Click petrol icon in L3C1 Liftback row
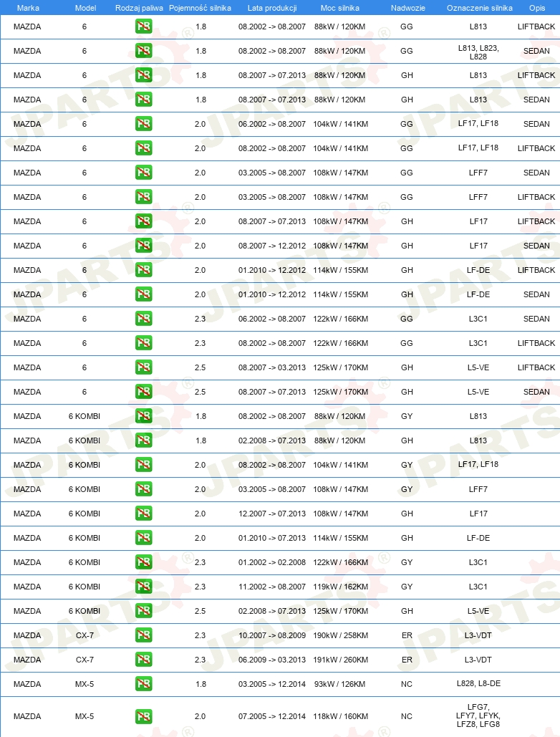 pos(143,343)
